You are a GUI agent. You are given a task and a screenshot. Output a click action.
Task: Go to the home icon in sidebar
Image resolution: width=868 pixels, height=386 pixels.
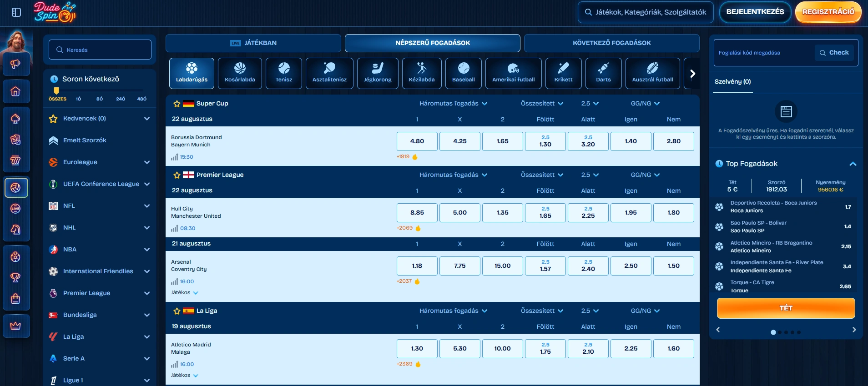[15, 91]
